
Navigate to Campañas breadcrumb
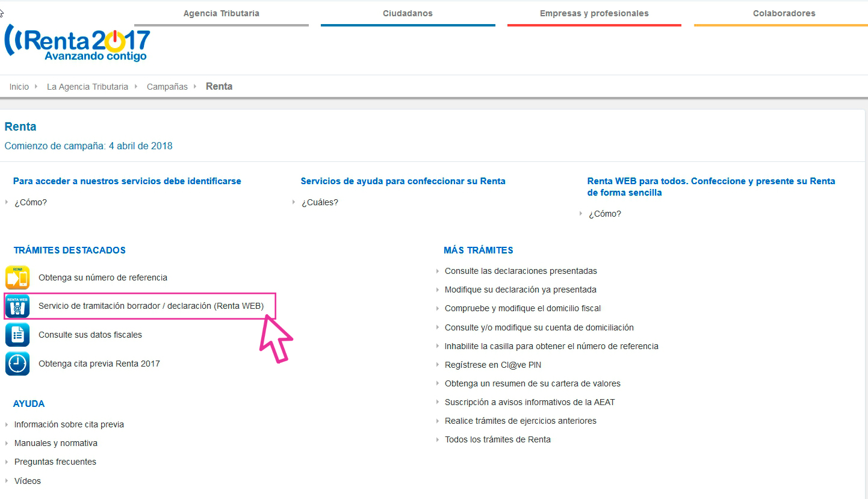click(x=167, y=87)
